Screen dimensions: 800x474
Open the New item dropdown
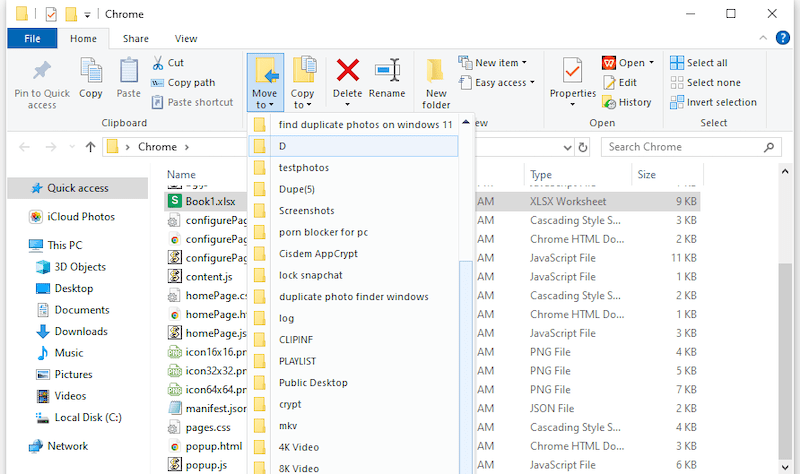(x=497, y=63)
